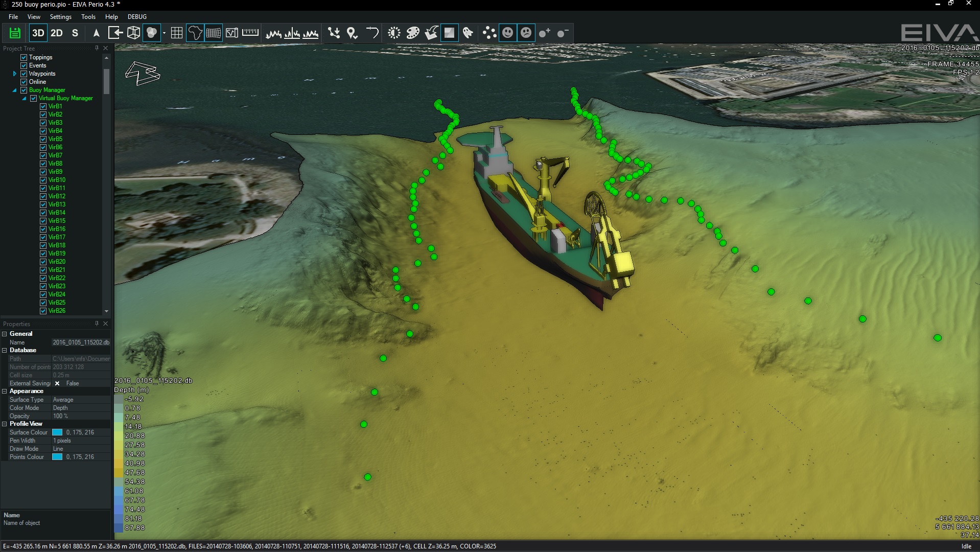Image resolution: width=980 pixels, height=552 pixels.
Task: Select the waypoint pin tool
Action: (353, 33)
